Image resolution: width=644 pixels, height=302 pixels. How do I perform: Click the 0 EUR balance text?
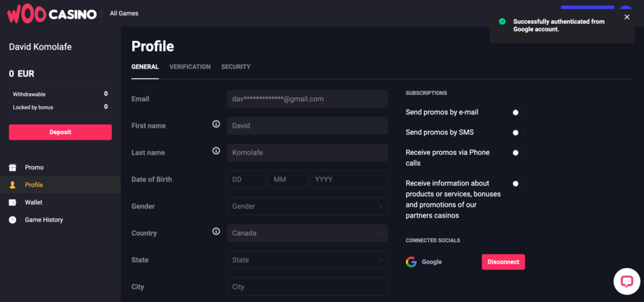pyautogui.click(x=22, y=74)
